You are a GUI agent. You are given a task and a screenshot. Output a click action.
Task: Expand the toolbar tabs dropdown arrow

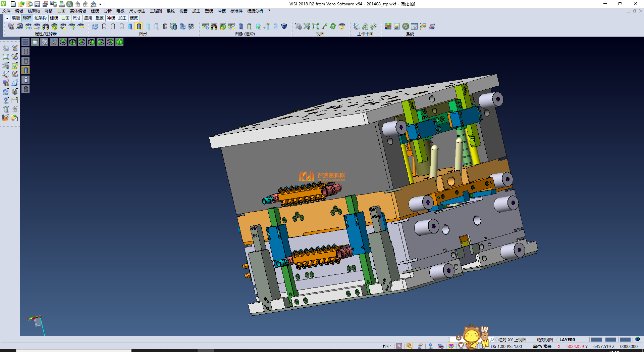(7, 18)
